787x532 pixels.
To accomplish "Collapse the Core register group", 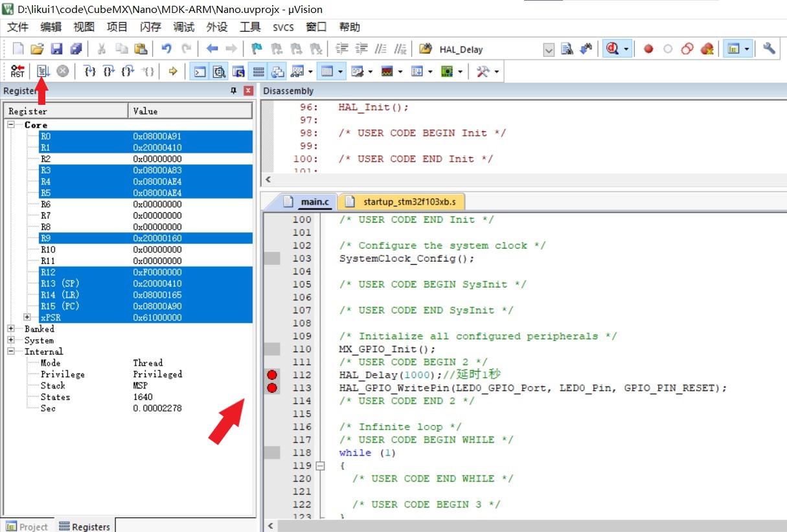I will click(x=11, y=124).
